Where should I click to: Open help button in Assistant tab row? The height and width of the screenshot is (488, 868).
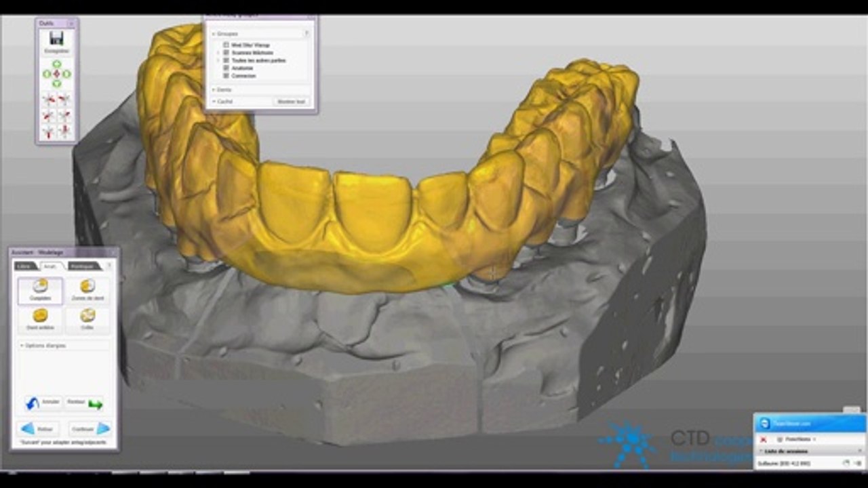click(x=109, y=266)
